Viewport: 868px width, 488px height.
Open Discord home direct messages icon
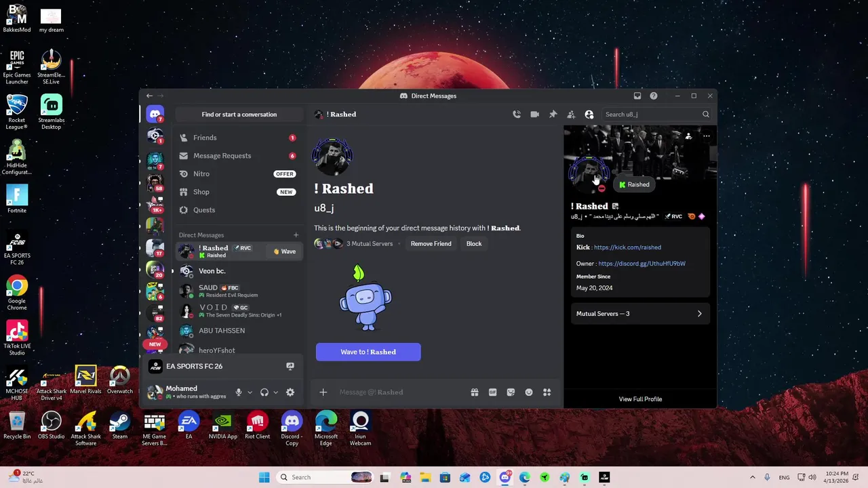coord(155,115)
